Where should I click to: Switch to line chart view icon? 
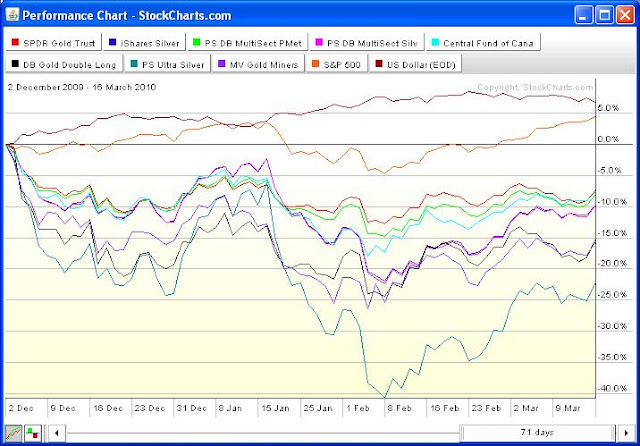tap(13, 433)
